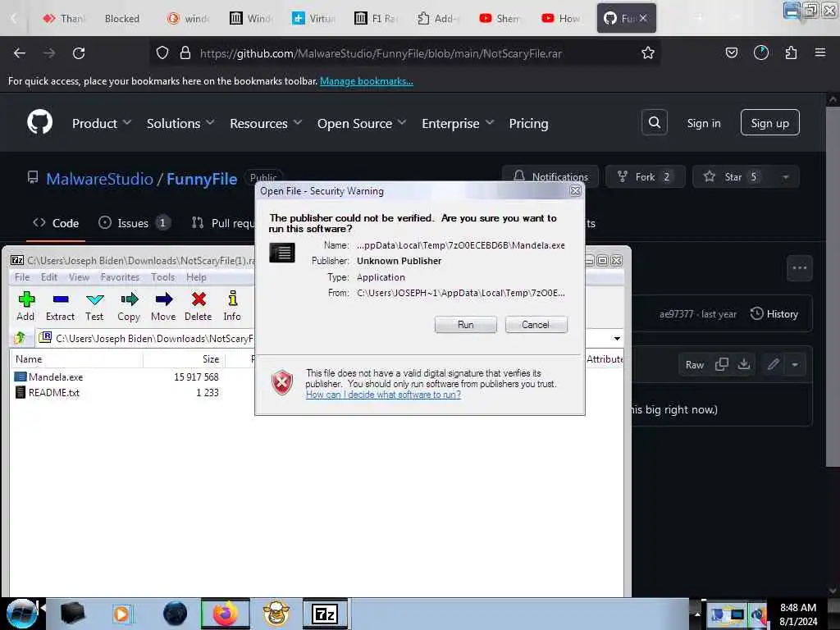The width and height of the screenshot is (840, 630).
Task: Click the Notifications button
Action: [x=550, y=177]
